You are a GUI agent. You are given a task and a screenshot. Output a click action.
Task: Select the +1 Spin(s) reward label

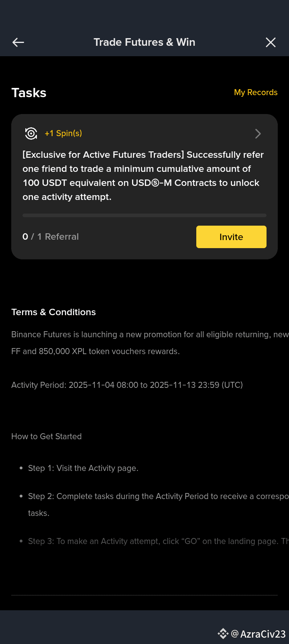(x=63, y=133)
